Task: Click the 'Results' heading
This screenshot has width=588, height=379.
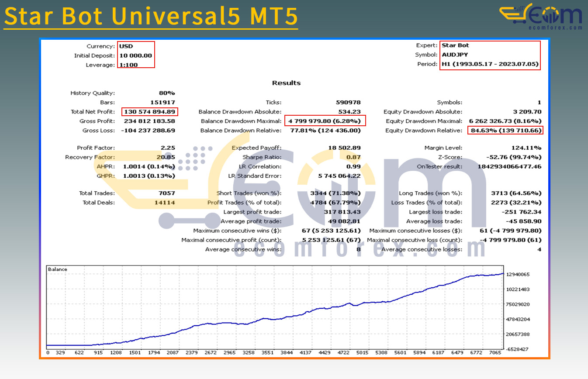Action: (286, 83)
